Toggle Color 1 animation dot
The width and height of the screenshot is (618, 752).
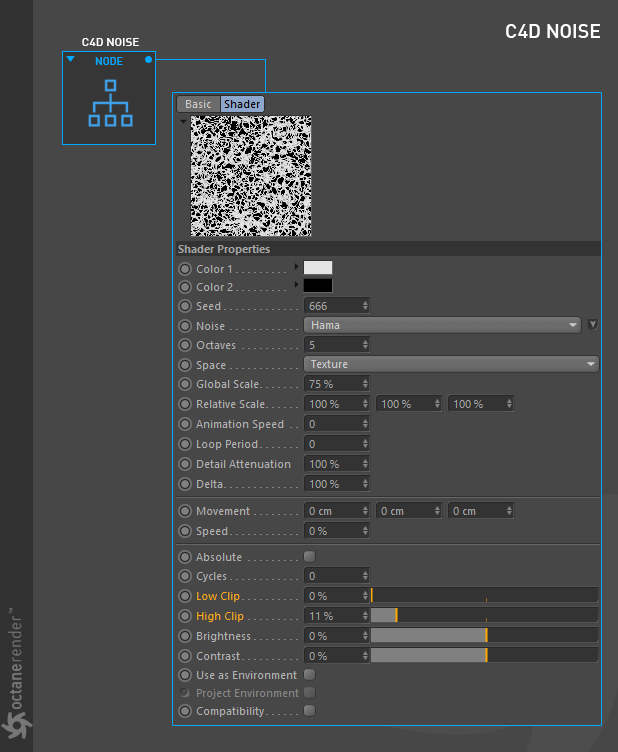click(185, 269)
